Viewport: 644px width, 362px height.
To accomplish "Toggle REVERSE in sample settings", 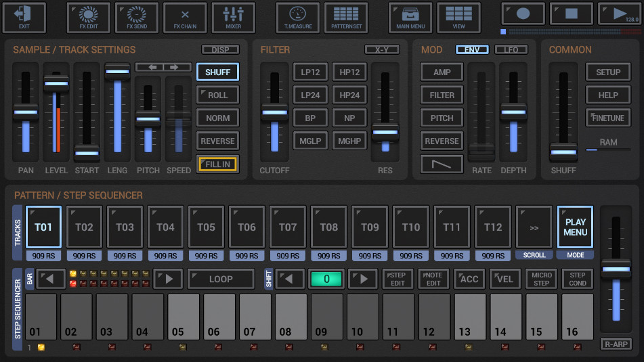I will tap(217, 141).
